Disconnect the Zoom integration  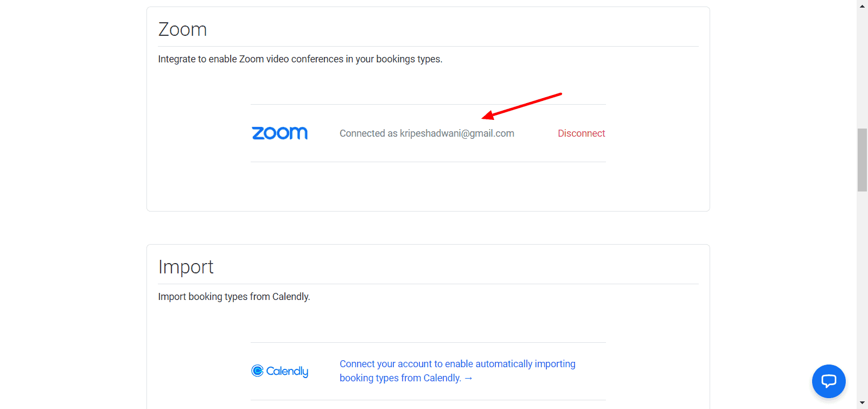(x=581, y=133)
